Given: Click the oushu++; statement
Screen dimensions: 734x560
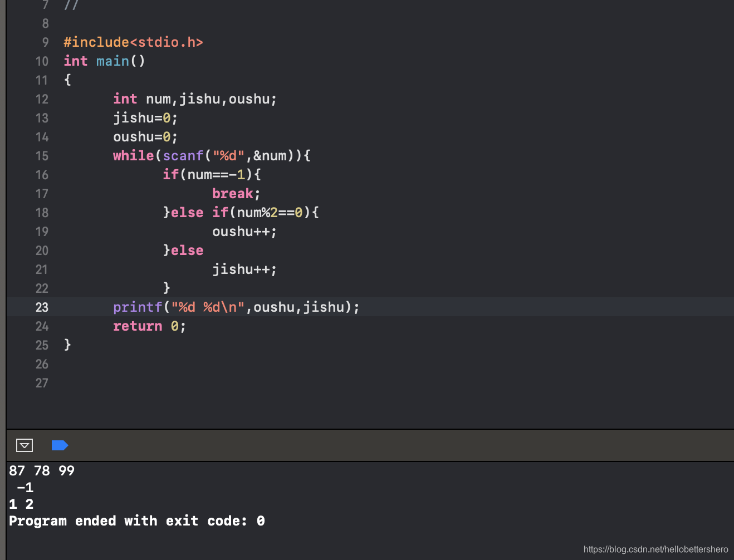Looking at the screenshot, I should [244, 232].
